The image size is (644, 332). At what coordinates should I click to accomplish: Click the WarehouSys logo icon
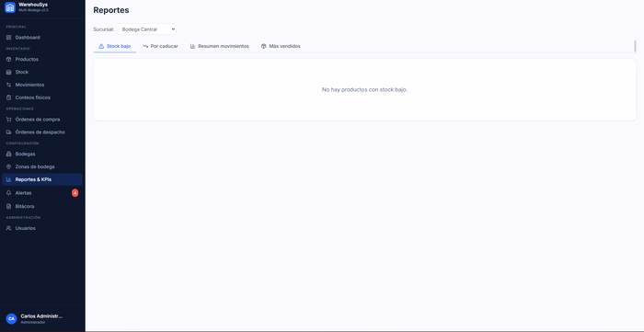[10, 7]
